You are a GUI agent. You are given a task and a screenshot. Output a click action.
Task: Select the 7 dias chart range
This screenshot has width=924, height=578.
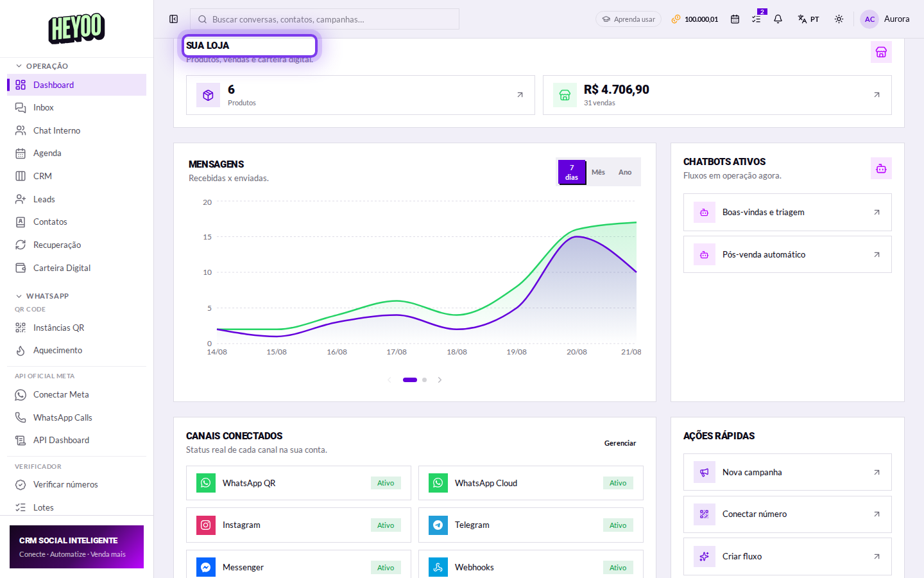[x=572, y=172]
